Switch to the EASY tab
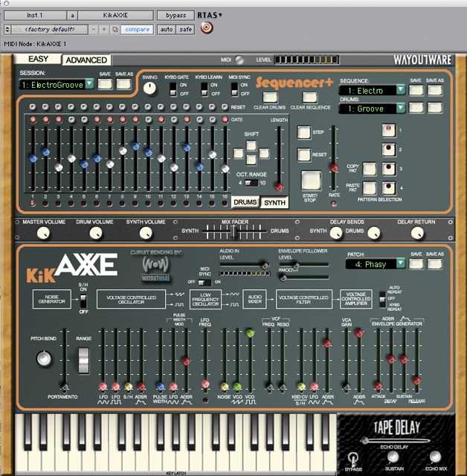The image size is (467, 476). tap(38, 59)
